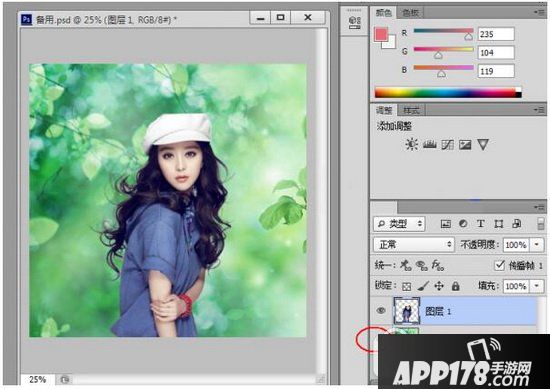Click the B value field showing 119

[x=496, y=71]
